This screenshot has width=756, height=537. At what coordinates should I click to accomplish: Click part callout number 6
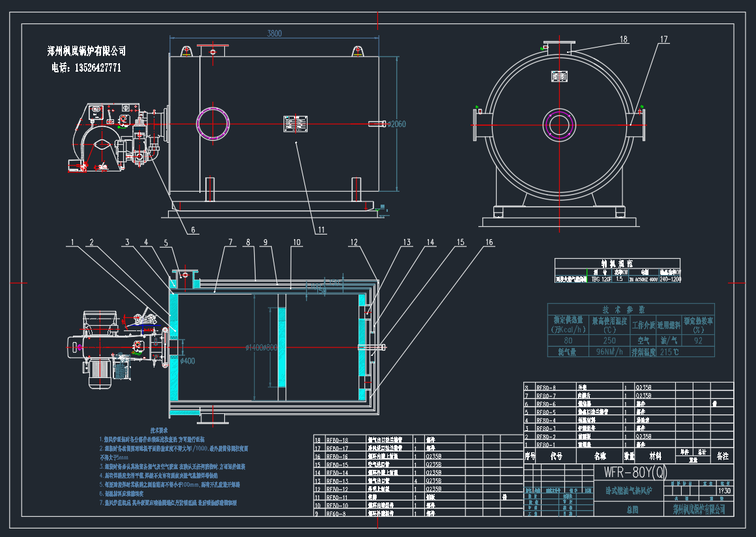click(193, 229)
